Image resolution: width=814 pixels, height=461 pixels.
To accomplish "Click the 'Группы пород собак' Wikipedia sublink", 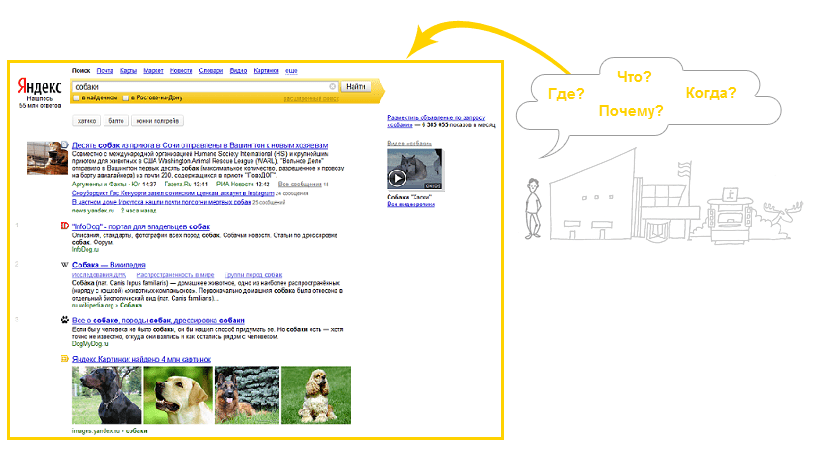I will pos(254,275).
